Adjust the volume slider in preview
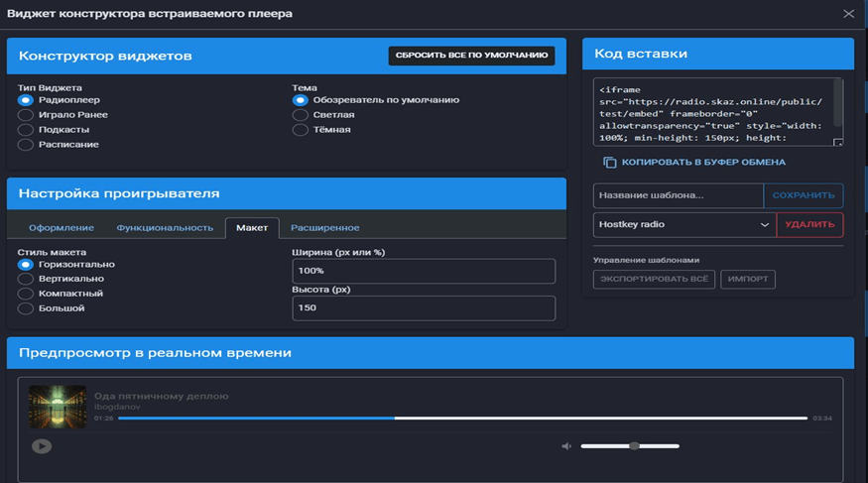868x483 pixels. pos(634,446)
